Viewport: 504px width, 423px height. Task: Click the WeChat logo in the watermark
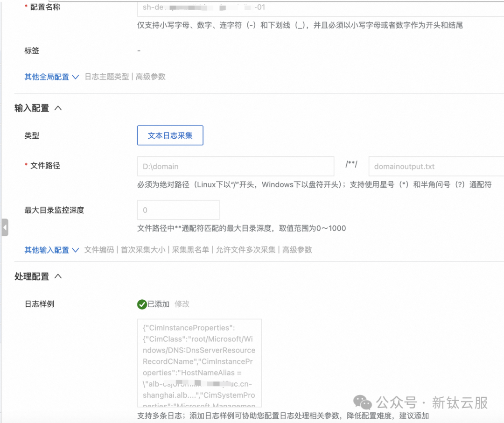pyautogui.click(x=362, y=402)
